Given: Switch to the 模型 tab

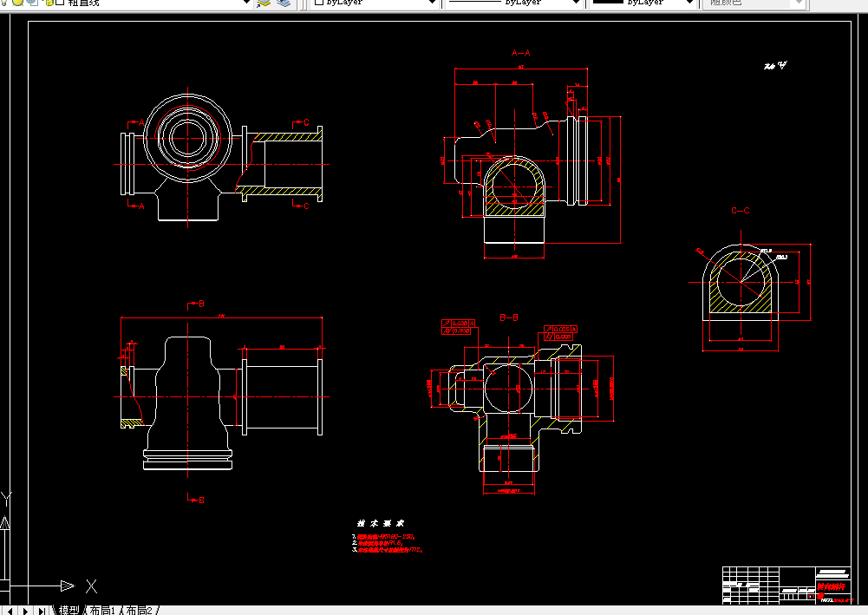Looking at the screenshot, I should coord(69,610).
